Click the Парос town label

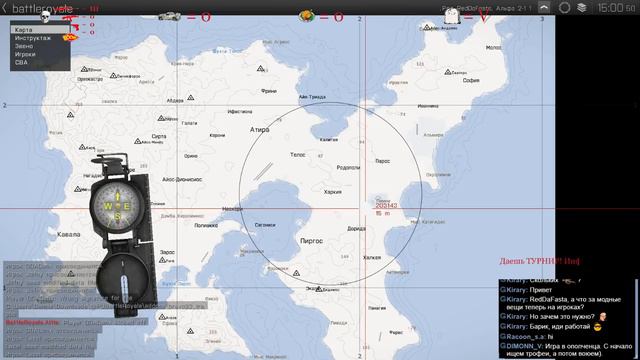click(382, 161)
